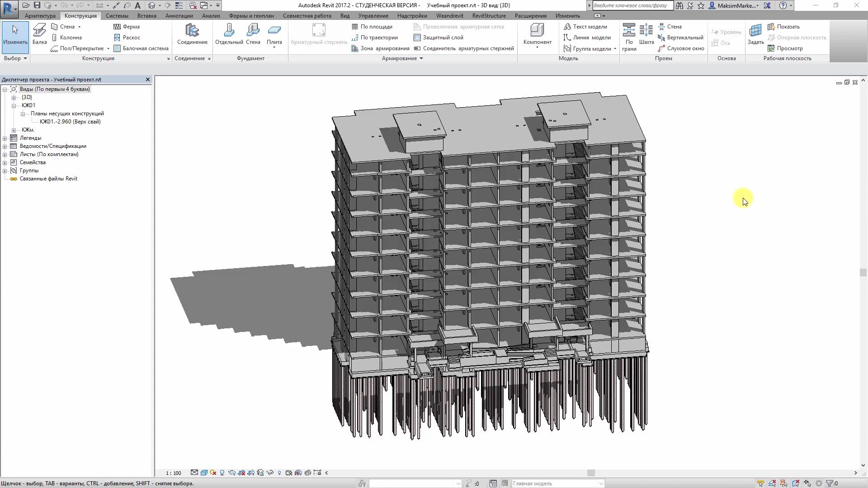Image resolution: width=868 pixels, height=488 pixels.
Task: Open the default 3D view house icon
Action: pyautogui.click(x=152, y=5)
